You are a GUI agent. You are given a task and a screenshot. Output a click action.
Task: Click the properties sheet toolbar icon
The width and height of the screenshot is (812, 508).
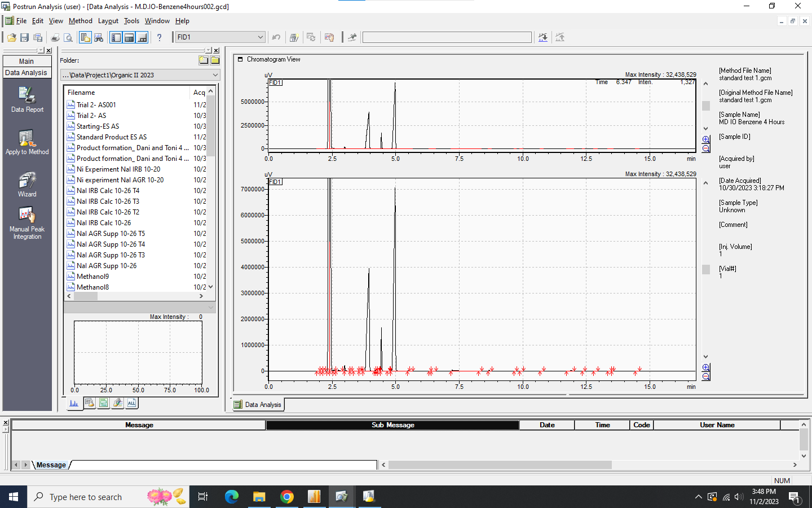[x=294, y=37]
